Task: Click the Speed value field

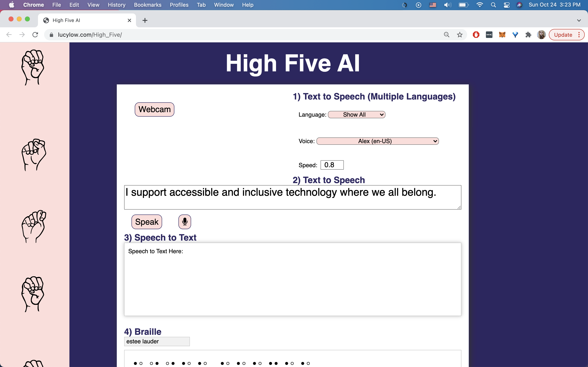Action: point(332,165)
